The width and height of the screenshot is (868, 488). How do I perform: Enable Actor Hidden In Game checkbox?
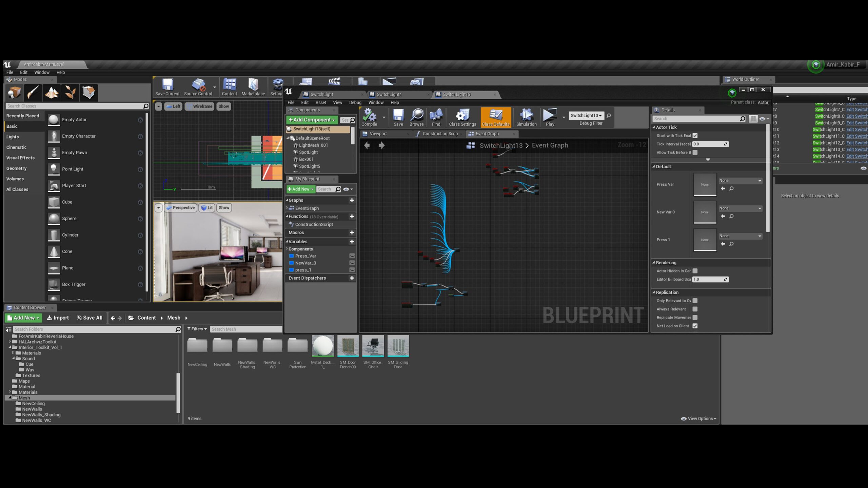click(x=695, y=271)
